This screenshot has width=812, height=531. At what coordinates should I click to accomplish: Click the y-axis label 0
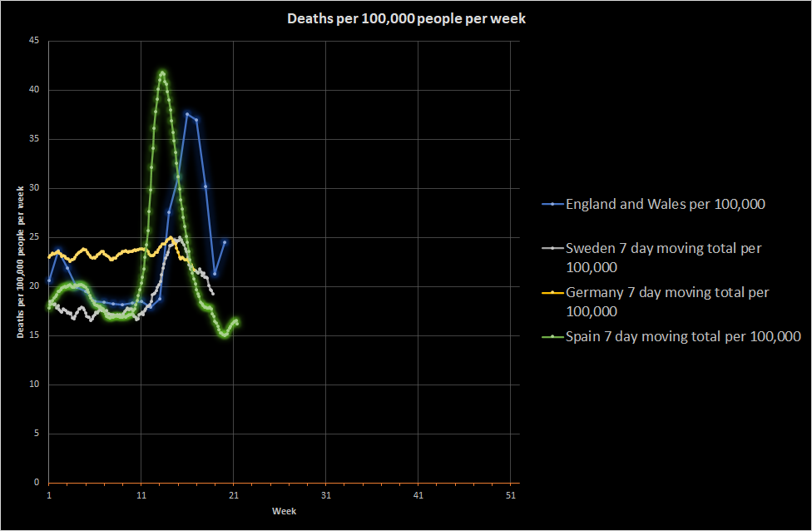pos(37,482)
